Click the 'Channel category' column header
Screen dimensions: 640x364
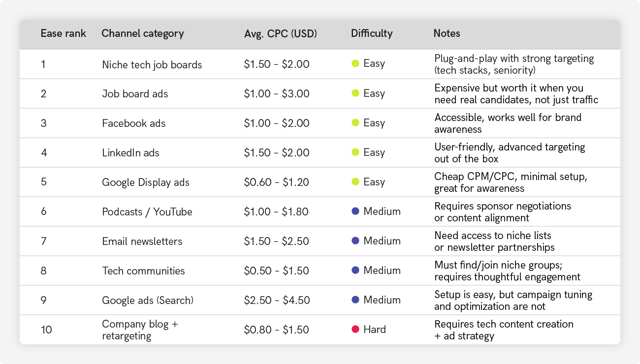point(143,33)
